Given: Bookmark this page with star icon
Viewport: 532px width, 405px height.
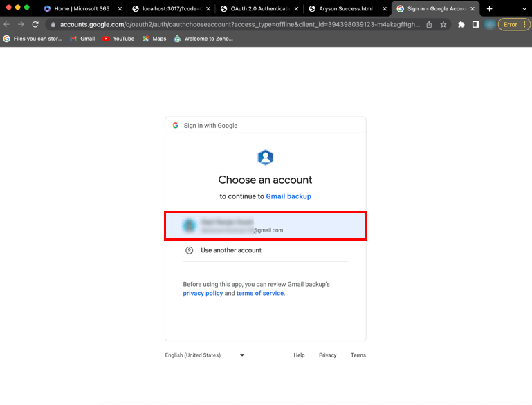Looking at the screenshot, I should (x=443, y=24).
